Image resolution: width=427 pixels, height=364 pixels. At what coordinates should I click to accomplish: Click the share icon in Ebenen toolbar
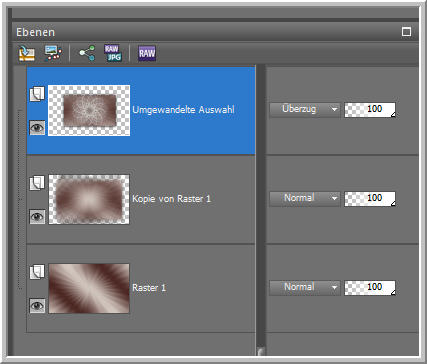[87, 53]
